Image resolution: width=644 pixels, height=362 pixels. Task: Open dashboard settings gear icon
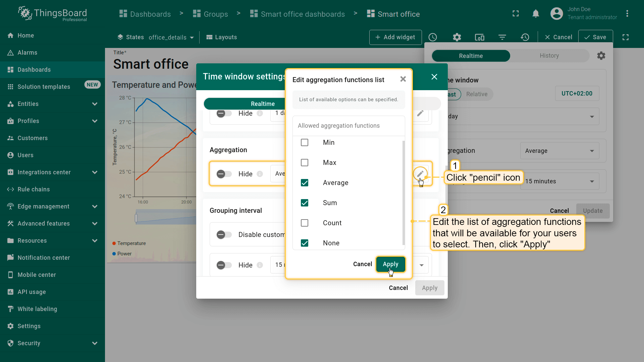click(457, 37)
